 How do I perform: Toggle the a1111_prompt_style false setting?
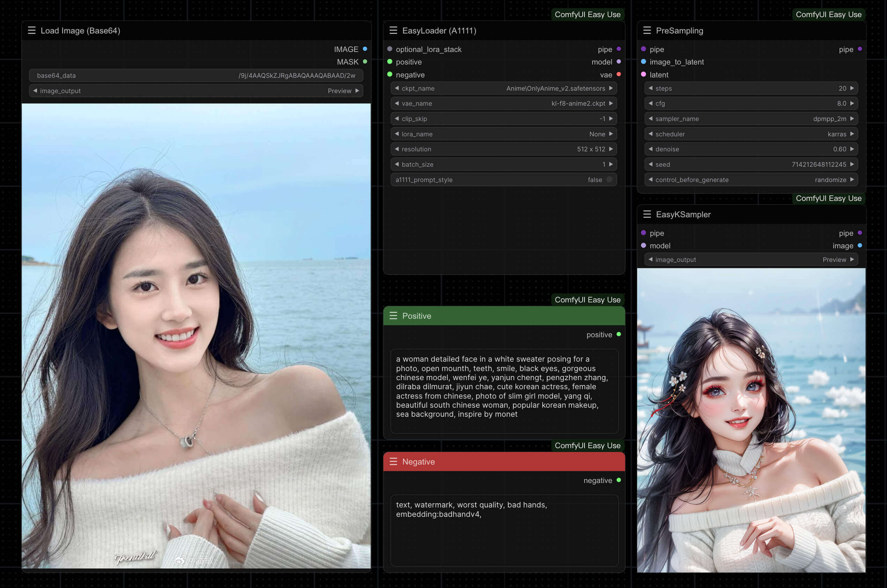[x=609, y=179]
